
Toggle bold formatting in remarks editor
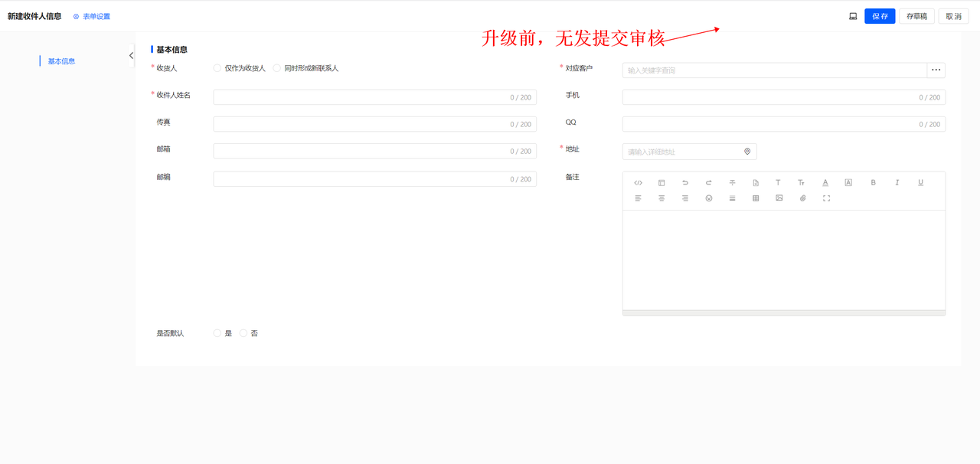873,183
